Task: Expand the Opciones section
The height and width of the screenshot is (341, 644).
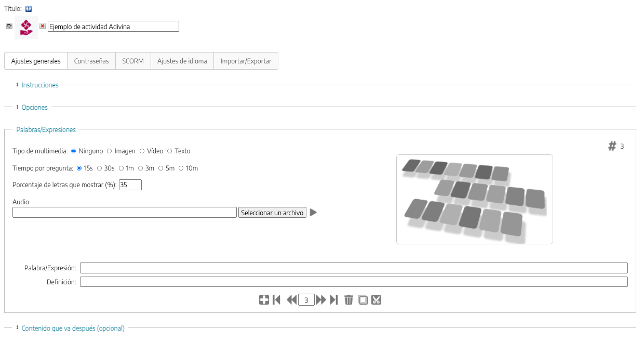Action: click(34, 108)
